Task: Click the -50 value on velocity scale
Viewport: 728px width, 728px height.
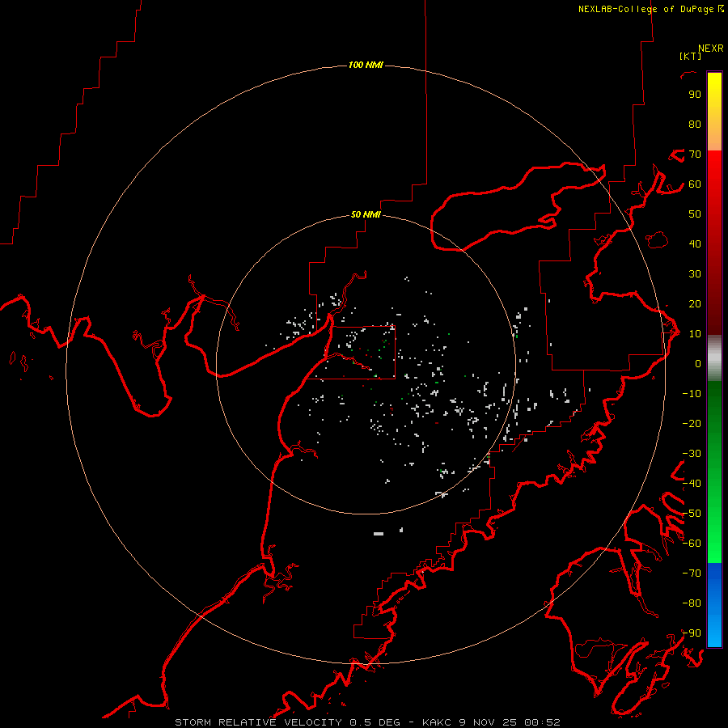Action: (692, 514)
